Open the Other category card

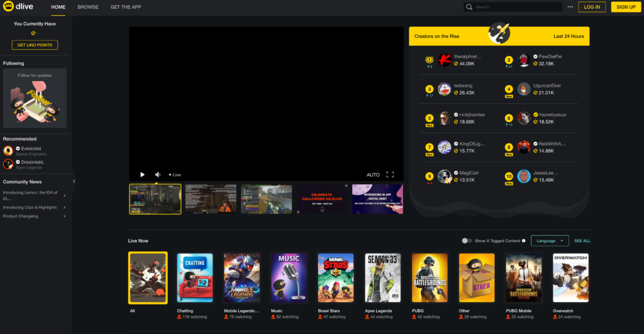[477, 278]
